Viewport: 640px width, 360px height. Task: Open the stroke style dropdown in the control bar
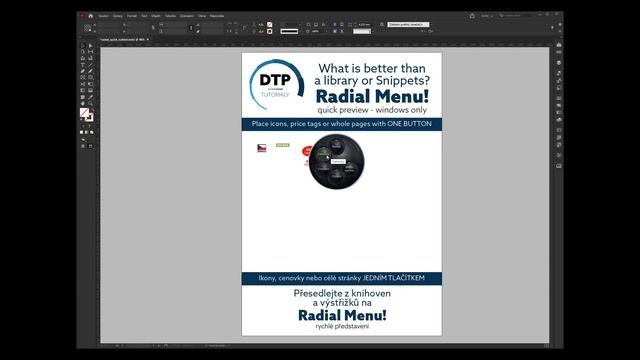289,31
